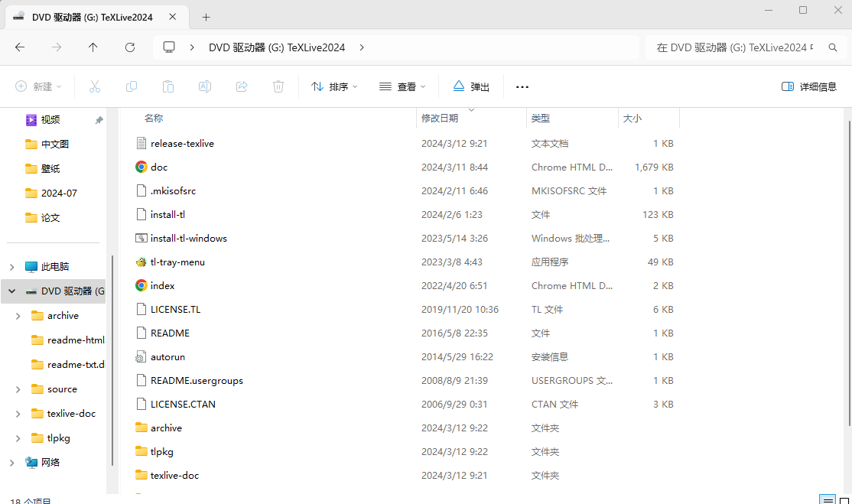Image resolution: width=852 pixels, height=504 pixels.
Task: Click the tlpkg folder icon in file list
Action: pyautogui.click(x=141, y=450)
